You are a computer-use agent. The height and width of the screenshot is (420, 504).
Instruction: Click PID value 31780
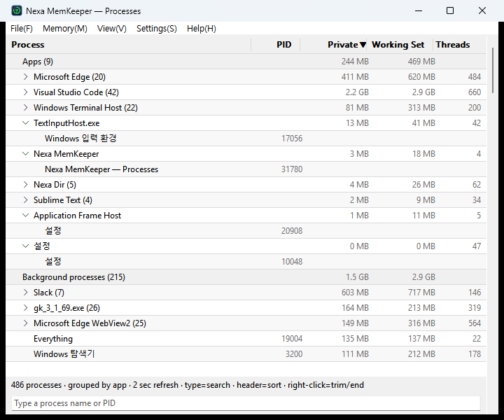292,169
